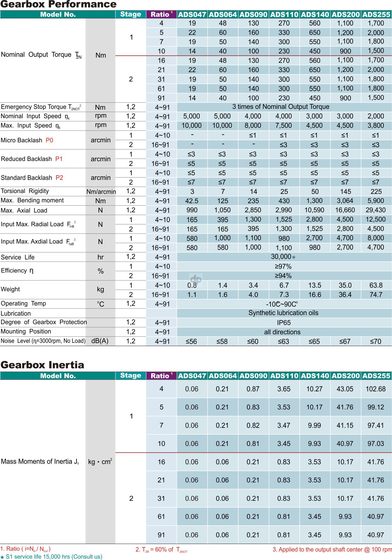The width and height of the screenshot is (392, 560).
Task: Click the blue asterisk beside 30,000 service life
Action: (x=294, y=257)
